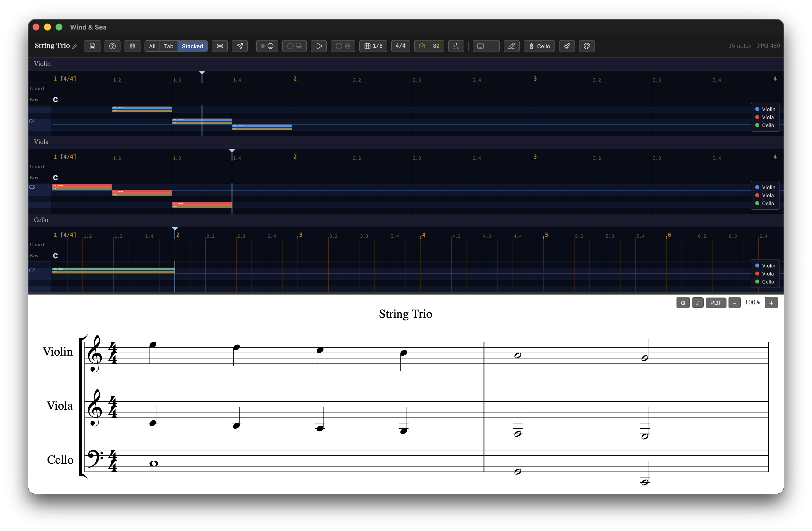Click the settings gear in the toolbar

pos(132,46)
